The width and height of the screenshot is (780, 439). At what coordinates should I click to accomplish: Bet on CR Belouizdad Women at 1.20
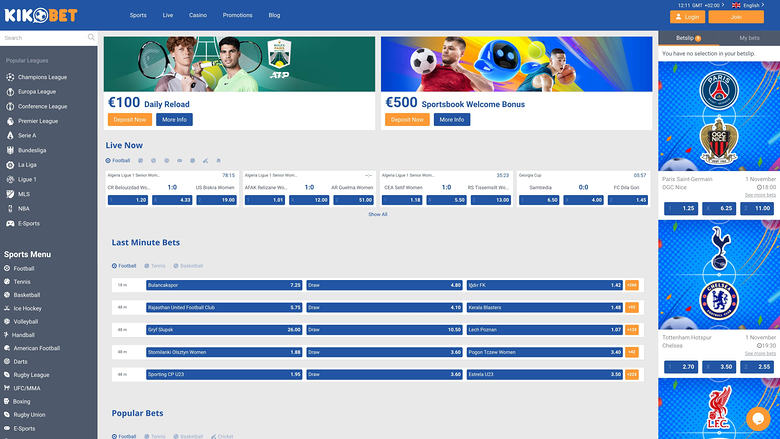pyautogui.click(x=128, y=200)
